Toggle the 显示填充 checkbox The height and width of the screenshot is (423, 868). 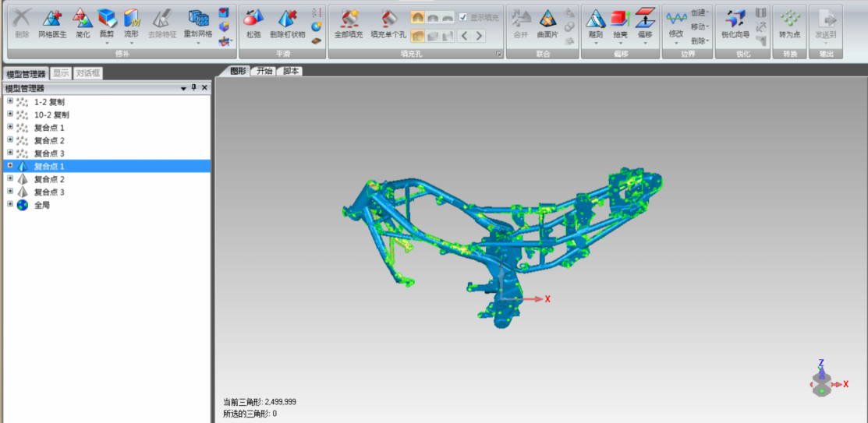tap(463, 17)
